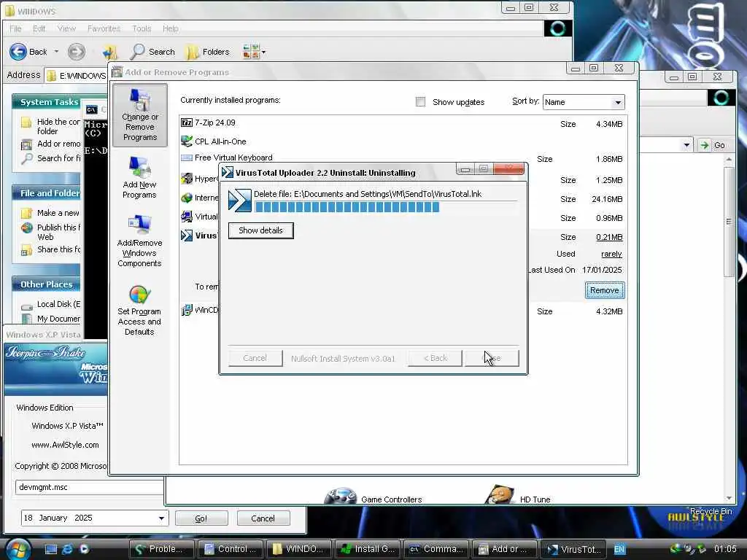Open HD Tune control panel icon
Image resolution: width=747 pixels, height=560 pixels.
click(499, 495)
